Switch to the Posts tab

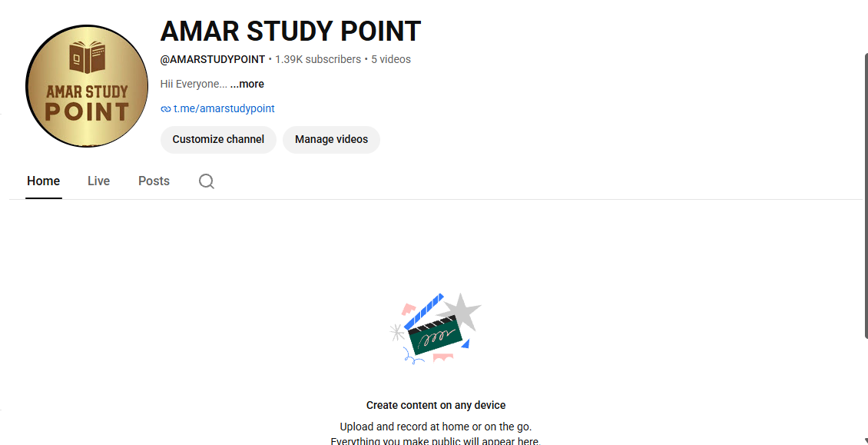154,181
